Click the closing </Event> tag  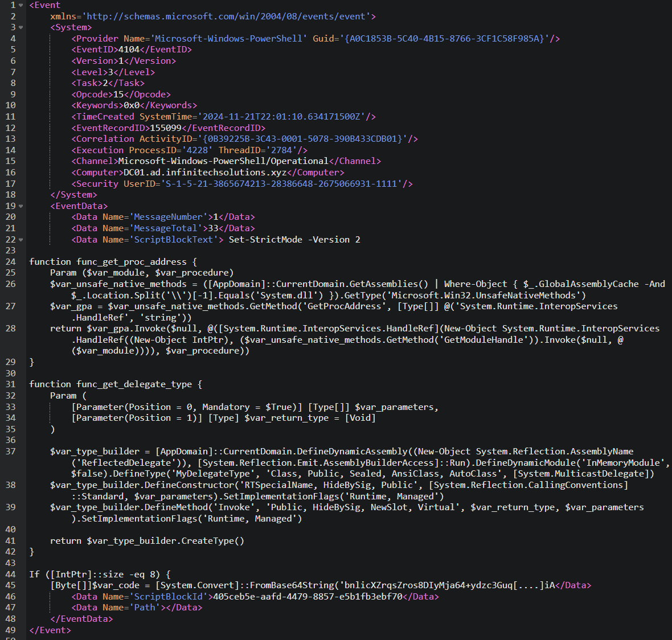pos(50,630)
